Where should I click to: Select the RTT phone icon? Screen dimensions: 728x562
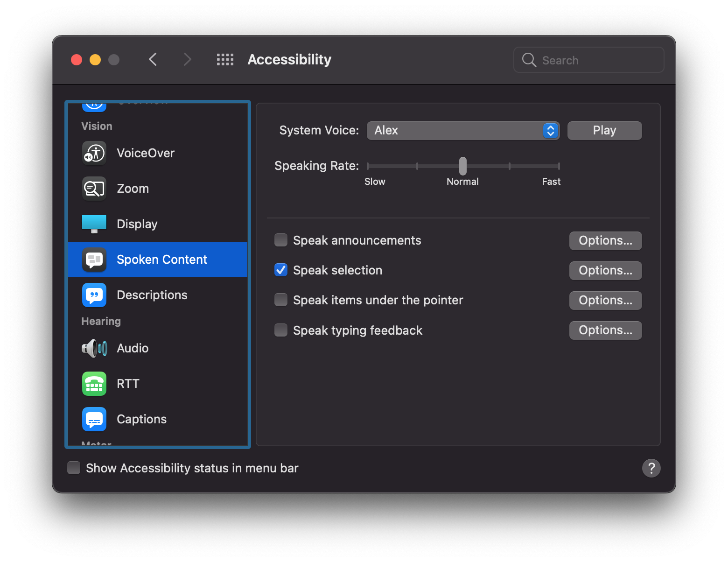coord(94,383)
